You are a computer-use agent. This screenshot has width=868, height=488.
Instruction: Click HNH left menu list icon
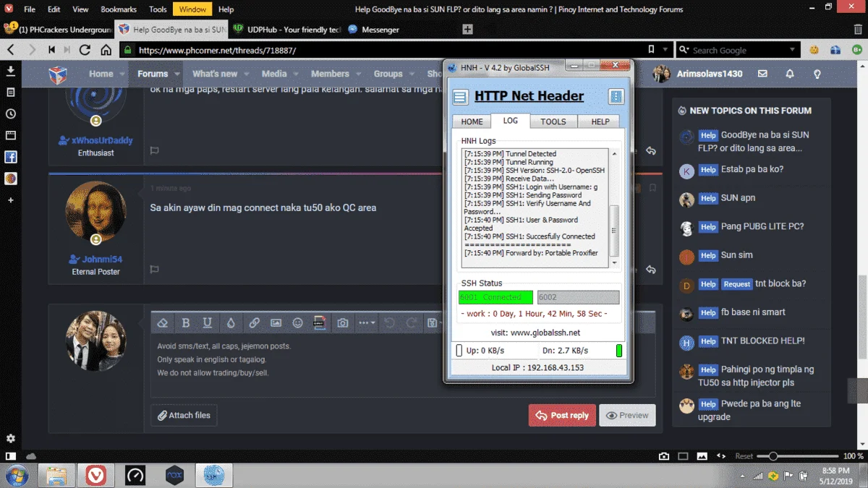tap(460, 97)
